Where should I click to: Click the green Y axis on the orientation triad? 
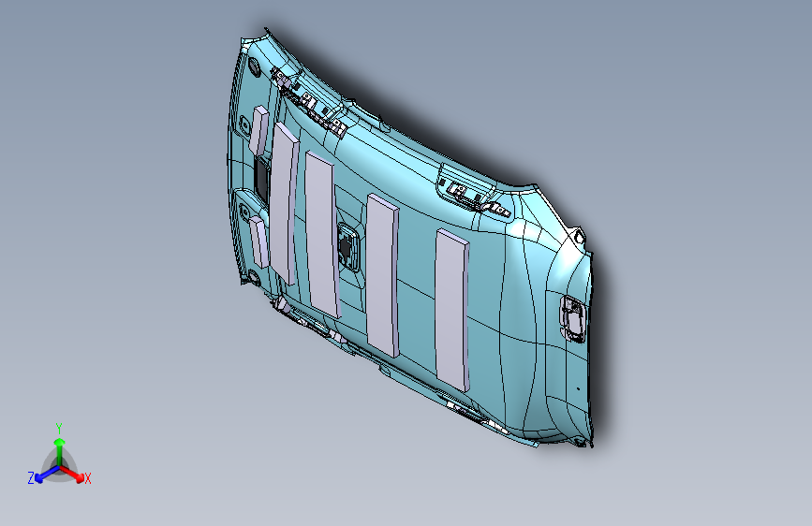[60, 452]
